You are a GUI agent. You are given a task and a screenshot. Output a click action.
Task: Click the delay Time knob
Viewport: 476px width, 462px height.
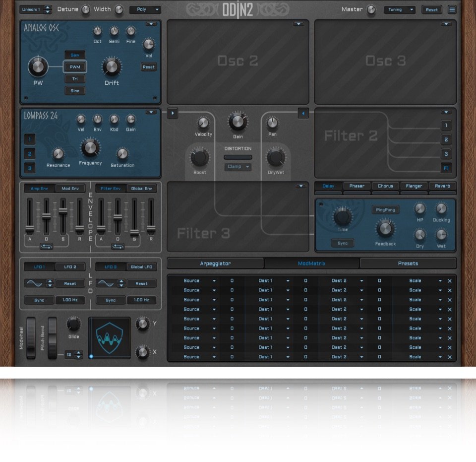[343, 216]
